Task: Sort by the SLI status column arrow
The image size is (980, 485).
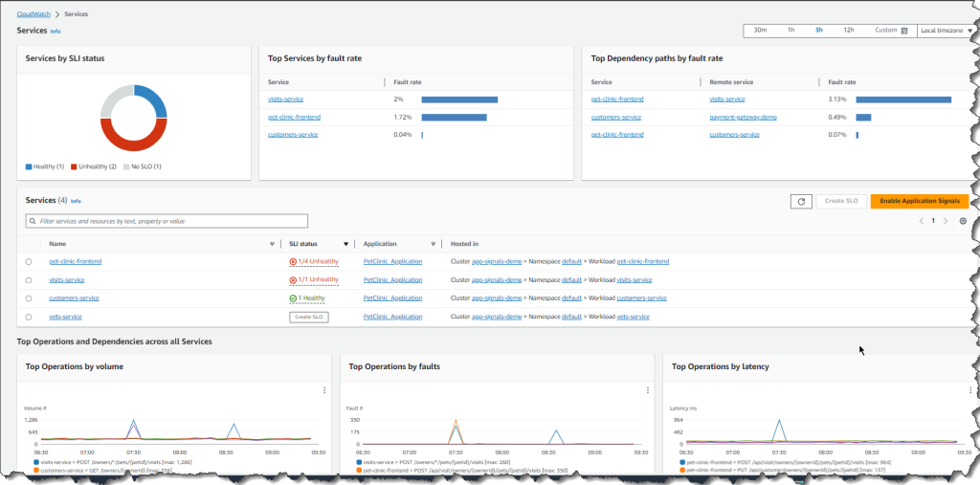Action: (345, 244)
